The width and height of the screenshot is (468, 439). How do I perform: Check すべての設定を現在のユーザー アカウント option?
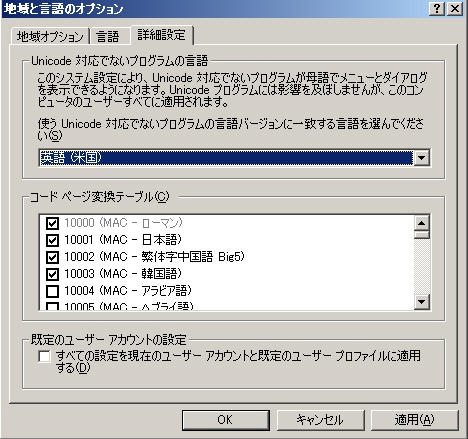coord(44,356)
